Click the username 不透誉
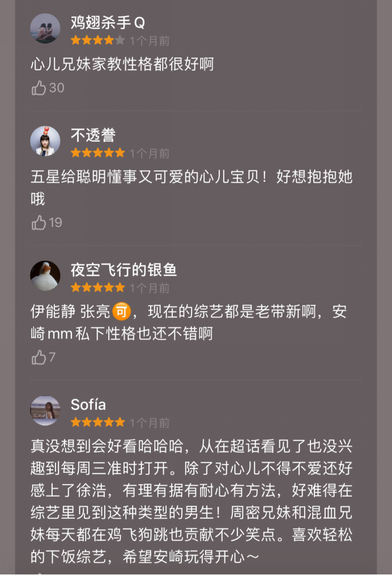 [93, 135]
